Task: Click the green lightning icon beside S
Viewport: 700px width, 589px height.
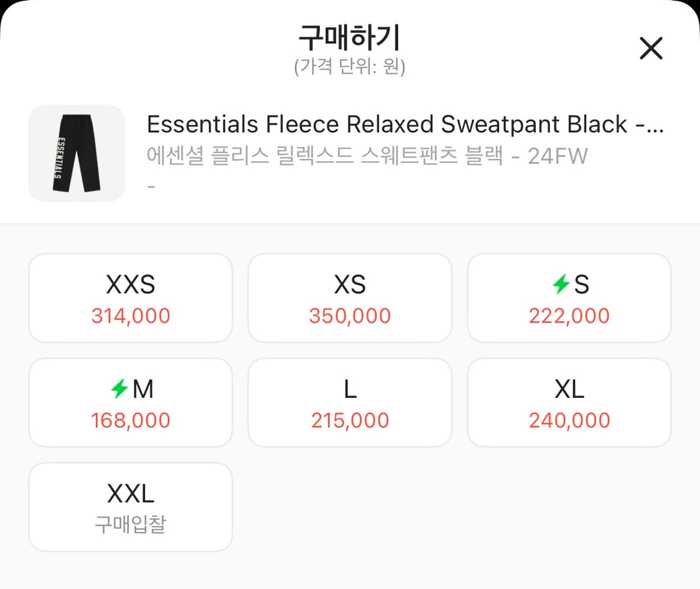Action: coord(561,285)
